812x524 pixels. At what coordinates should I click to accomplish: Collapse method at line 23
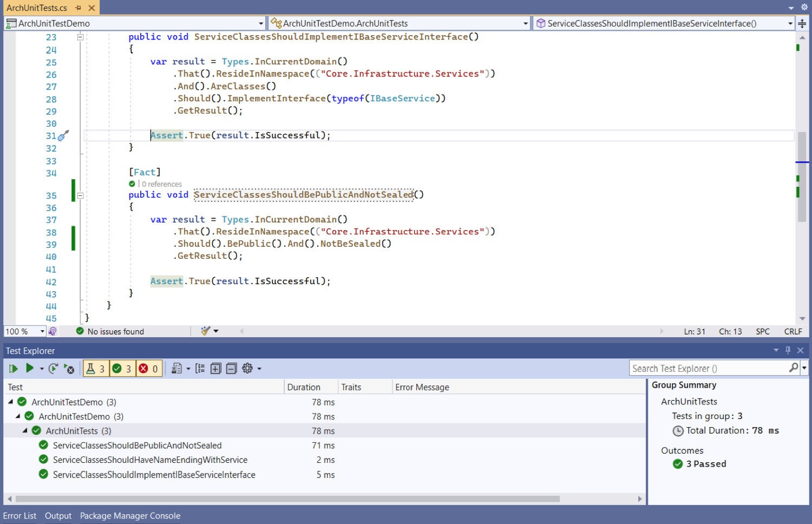pos(80,37)
